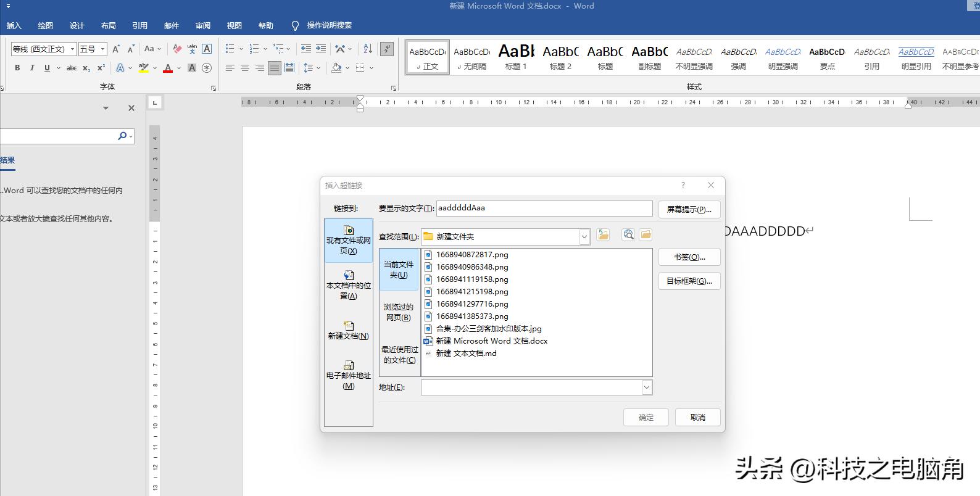Select link to place in this document (本文档中的位置)
980x496 pixels.
click(349, 285)
